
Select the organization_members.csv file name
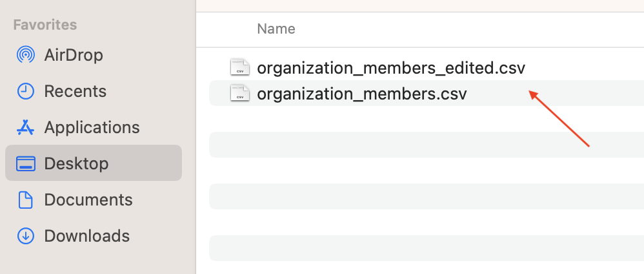point(361,94)
